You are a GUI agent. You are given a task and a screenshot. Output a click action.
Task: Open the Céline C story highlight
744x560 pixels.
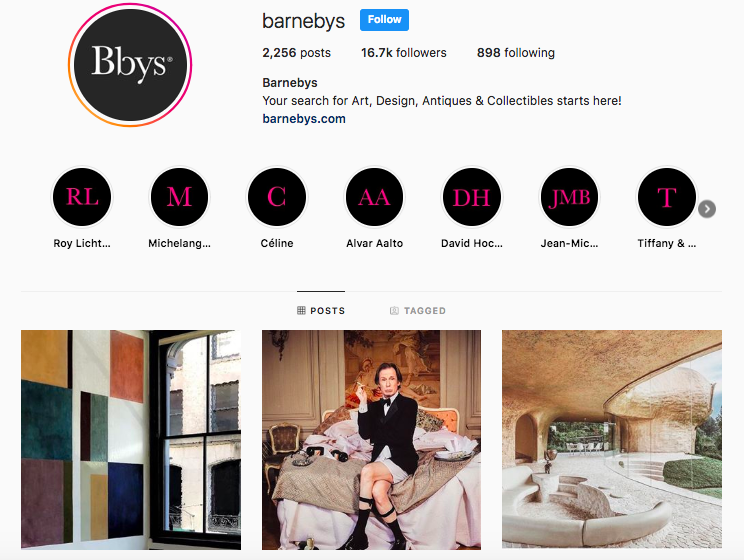click(x=277, y=197)
